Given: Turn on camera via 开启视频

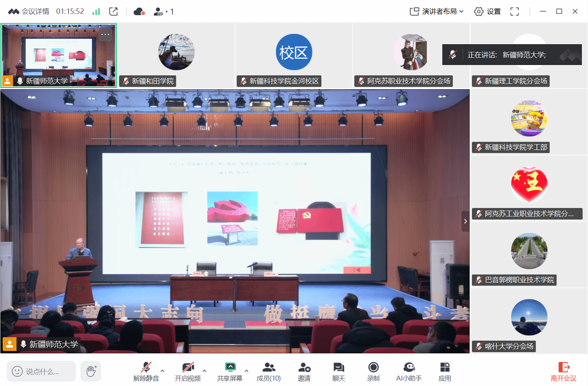Looking at the screenshot, I should pos(188,371).
